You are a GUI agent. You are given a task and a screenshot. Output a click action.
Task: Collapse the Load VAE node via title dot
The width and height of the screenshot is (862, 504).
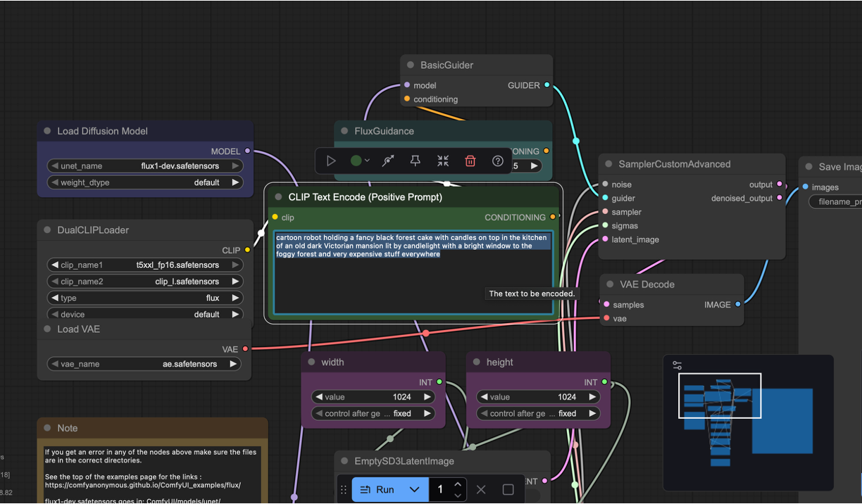[47, 329]
